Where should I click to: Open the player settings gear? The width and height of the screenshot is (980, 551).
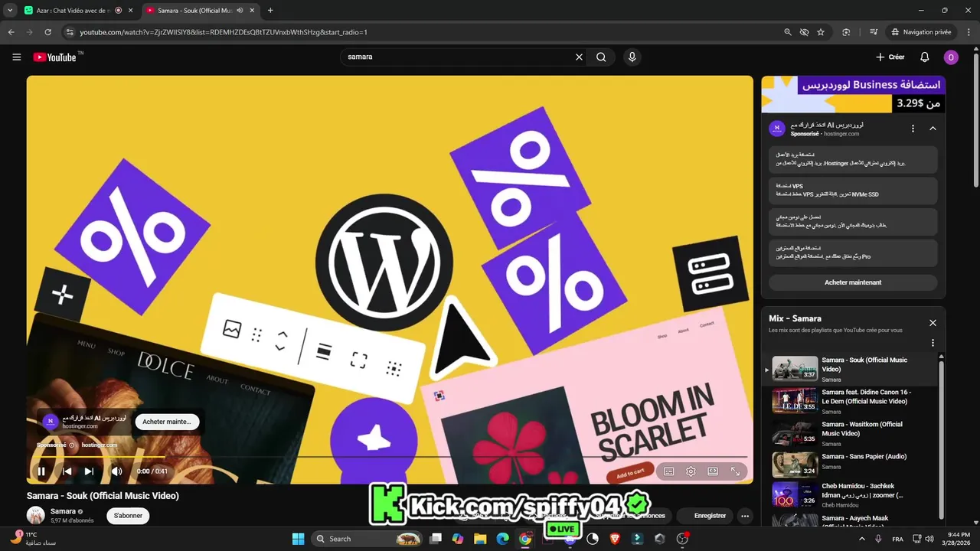pyautogui.click(x=691, y=471)
